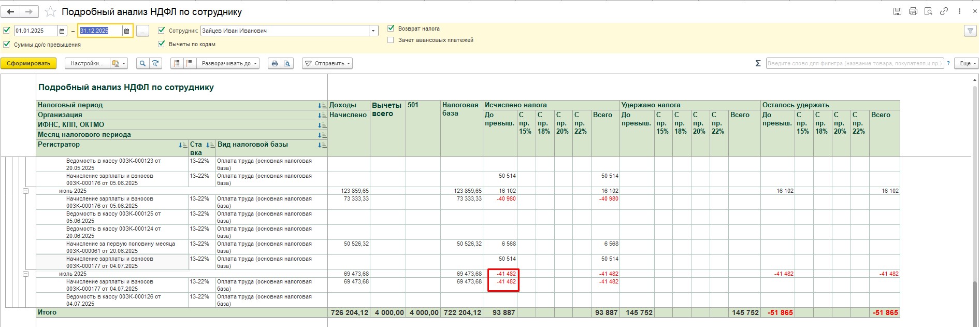Open calendar for end date 31.12.2025

point(126,31)
